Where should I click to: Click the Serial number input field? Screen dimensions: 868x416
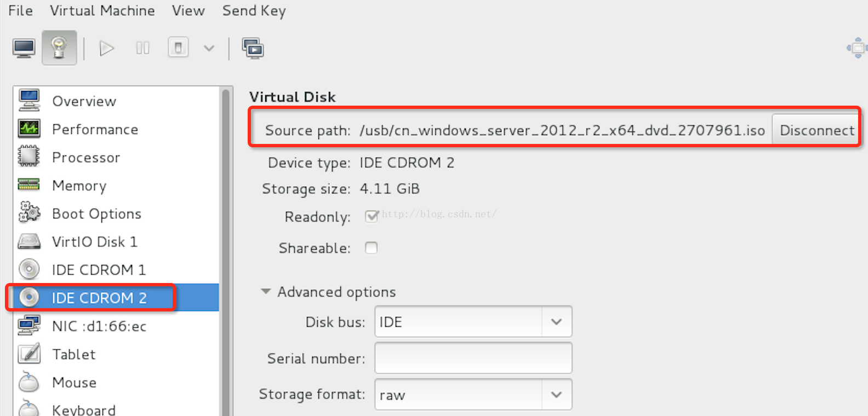coord(473,358)
